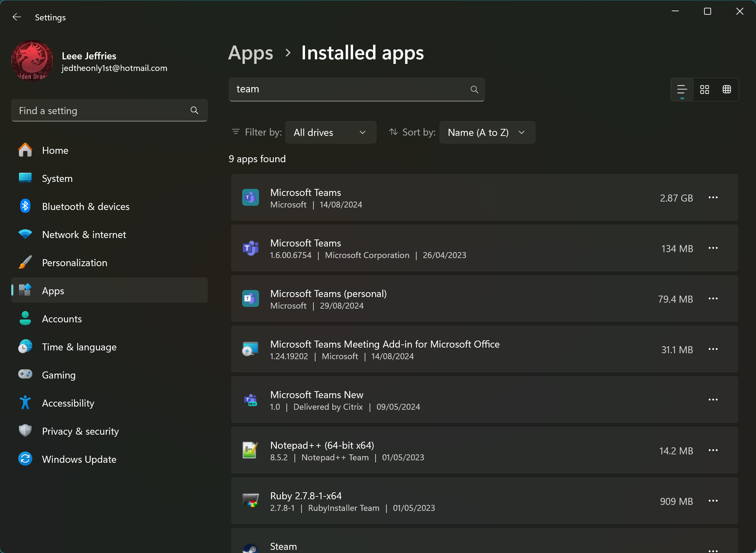Click the Microsoft Teams (personal) app icon
The width and height of the screenshot is (756, 553).
tap(251, 299)
